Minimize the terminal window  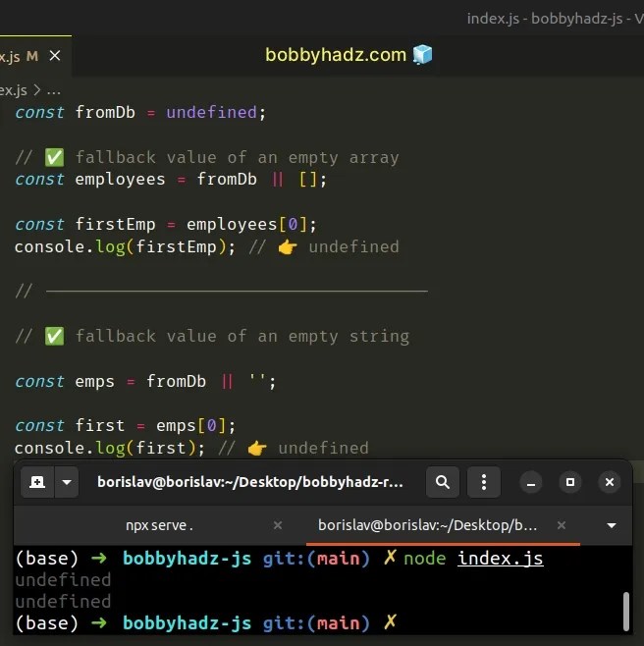coord(531,482)
